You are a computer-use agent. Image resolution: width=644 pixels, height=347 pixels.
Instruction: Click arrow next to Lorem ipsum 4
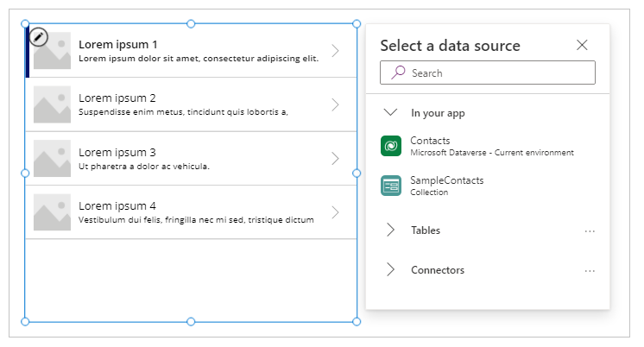point(336,212)
